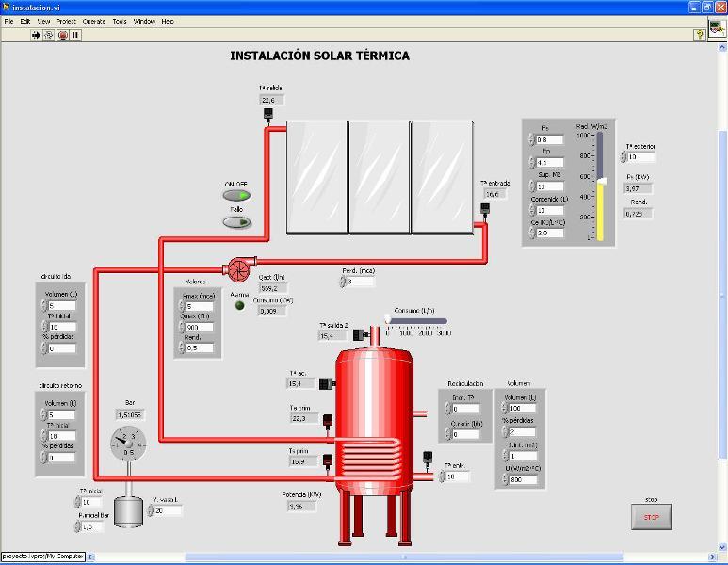Click the Bar pressure gauge dial
728x565 pixels.
click(129, 443)
